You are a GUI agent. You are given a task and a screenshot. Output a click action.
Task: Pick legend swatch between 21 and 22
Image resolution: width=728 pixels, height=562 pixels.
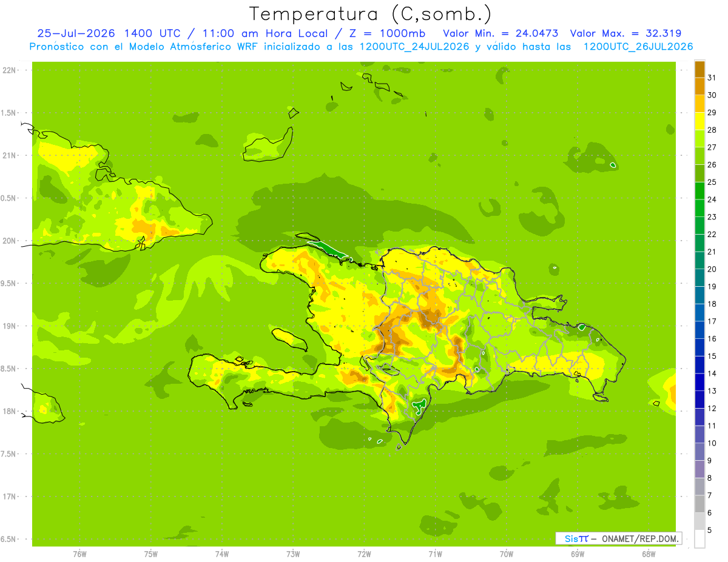[699, 243]
